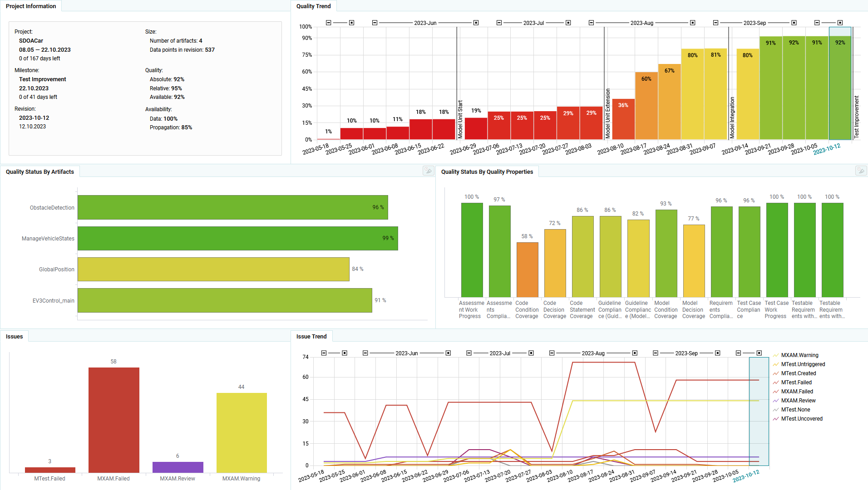Click square end marker of 2023-Jul in Quality Trend
Viewport: 868px width, 490px height.
click(568, 23)
